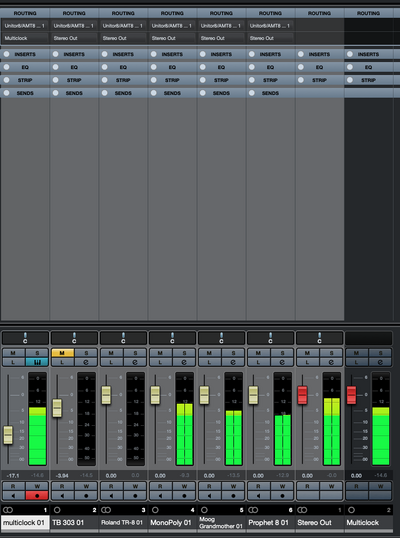
Task: Mute the Prophet 8 01 channel
Action: click(x=258, y=353)
